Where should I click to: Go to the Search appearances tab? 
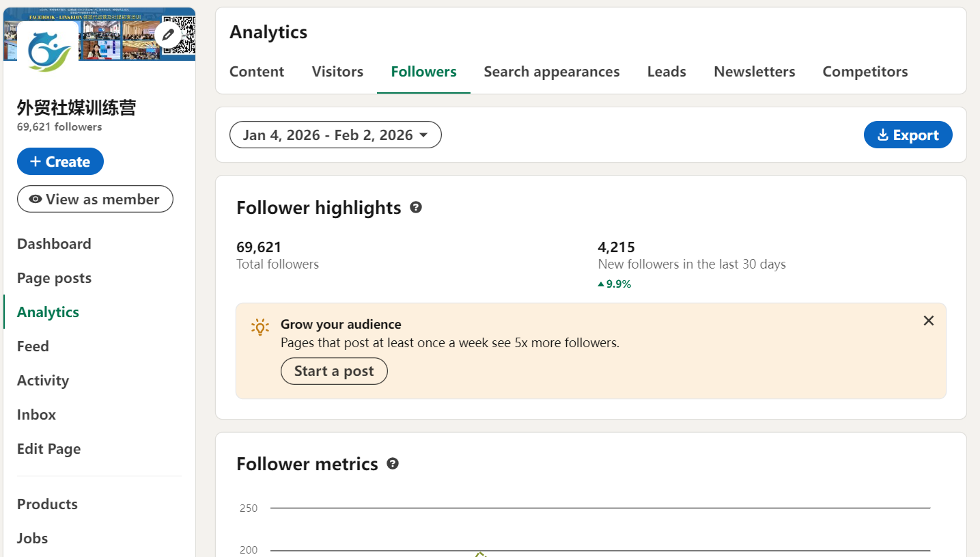tap(552, 72)
